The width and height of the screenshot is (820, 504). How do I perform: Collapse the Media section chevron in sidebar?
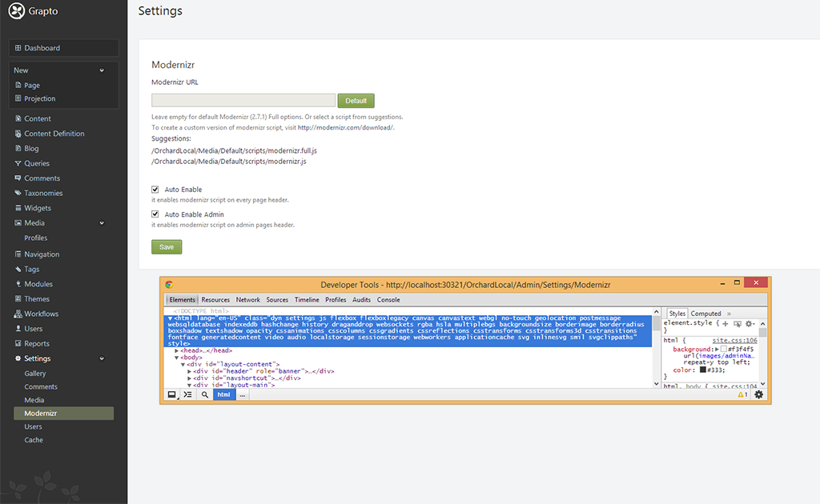click(102, 223)
